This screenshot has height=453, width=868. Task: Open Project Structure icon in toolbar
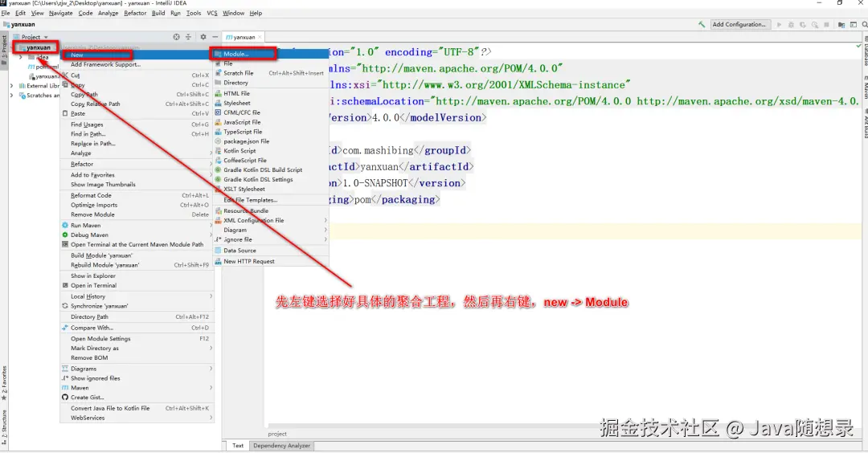[x=841, y=24]
